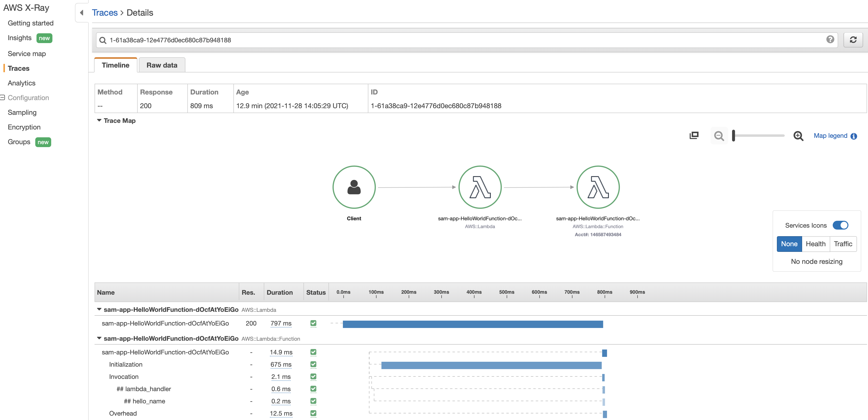Screen dimensions: 868x420
Task: Switch to the Timeline tab
Action: click(115, 65)
